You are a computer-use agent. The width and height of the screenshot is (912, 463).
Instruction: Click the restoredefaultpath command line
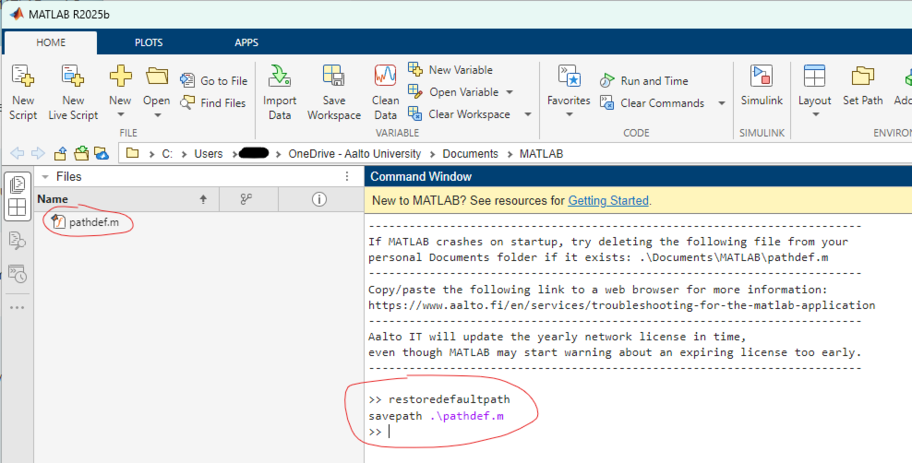click(449, 400)
